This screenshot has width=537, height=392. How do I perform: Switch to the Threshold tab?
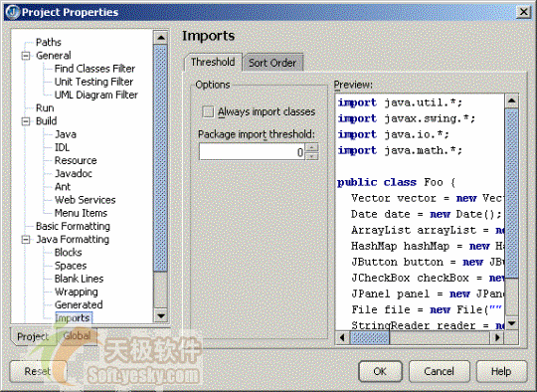(213, 62)
